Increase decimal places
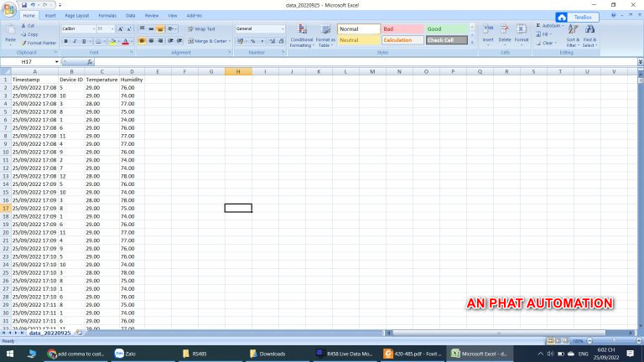 tap(273, 41)
